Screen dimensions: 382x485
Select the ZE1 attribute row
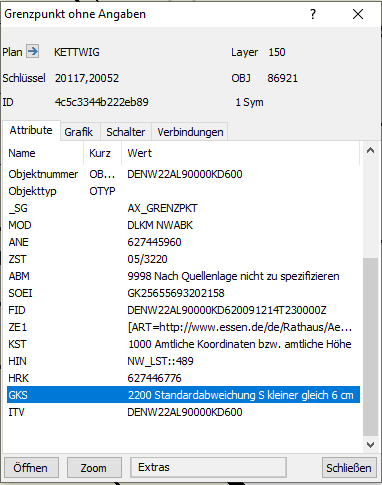(183, 327)
